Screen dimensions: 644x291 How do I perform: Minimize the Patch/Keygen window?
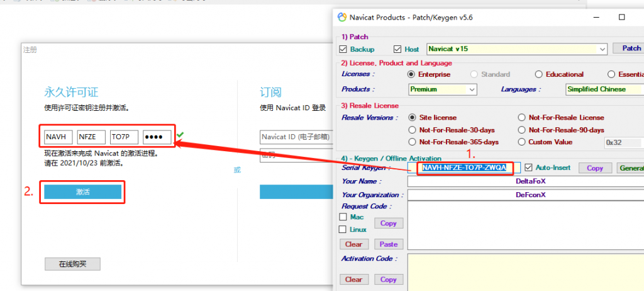[x=596, y=17]
